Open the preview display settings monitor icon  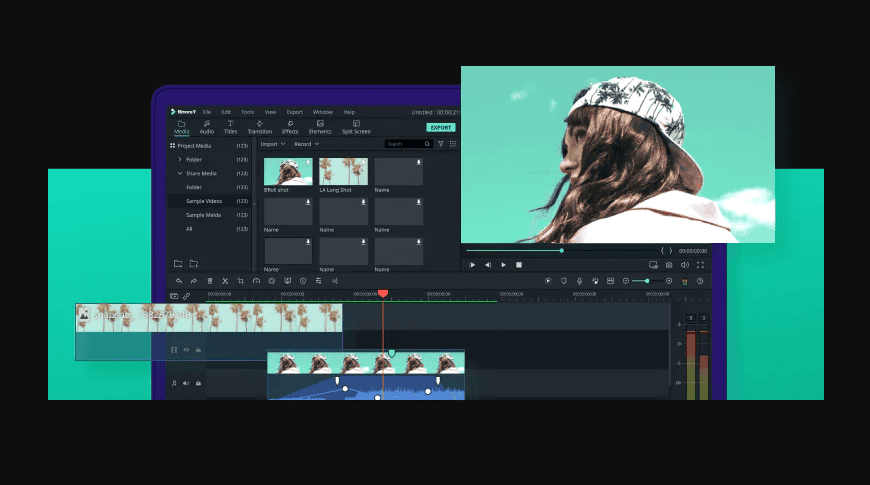point(653,265)
